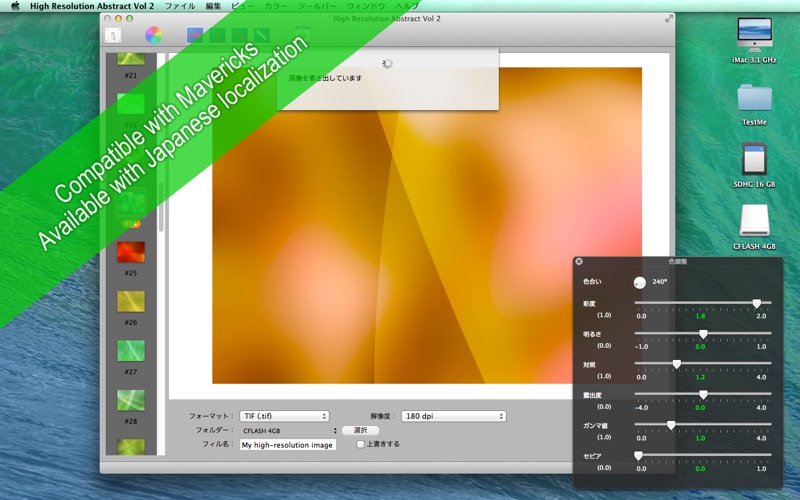This screenshot has width=800, height=500.
Task: Open the ヘルプ menu
Action: [x=407, y=6]
